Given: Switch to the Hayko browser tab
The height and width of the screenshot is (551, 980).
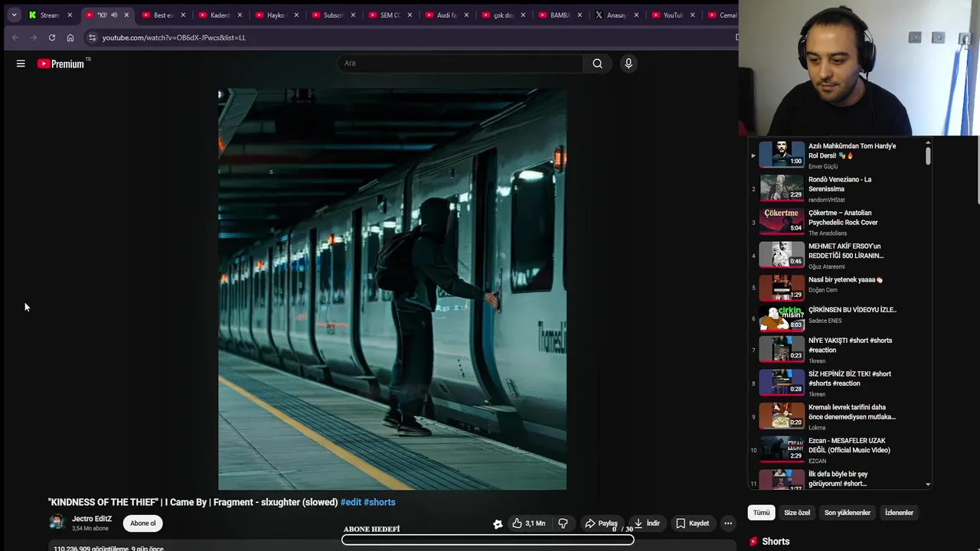Looking at the screenshot, I should (276, 15).
